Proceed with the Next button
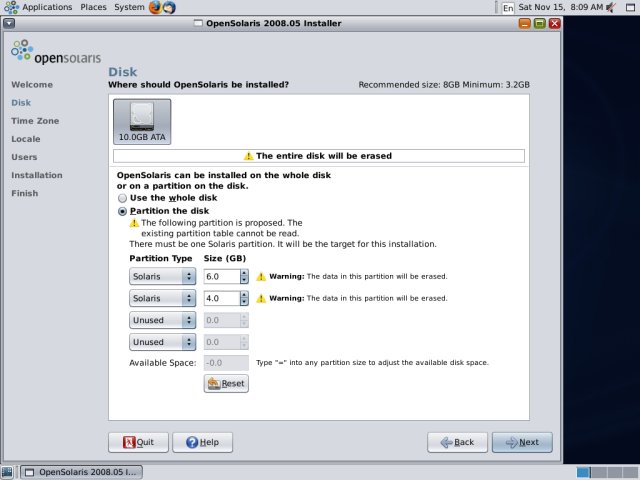Image resolution: width=640 pixels, height=480 pixels. pos(522,442)
